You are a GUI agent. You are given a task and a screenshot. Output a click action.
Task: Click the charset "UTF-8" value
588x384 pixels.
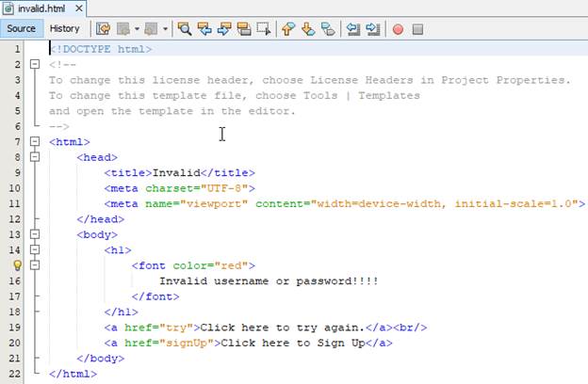224,188
